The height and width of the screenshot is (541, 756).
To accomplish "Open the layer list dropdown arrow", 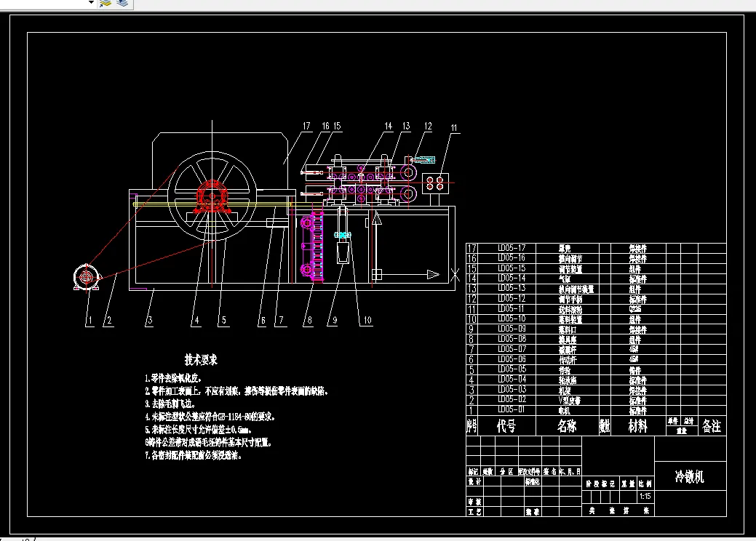I will tap(91, 2).
